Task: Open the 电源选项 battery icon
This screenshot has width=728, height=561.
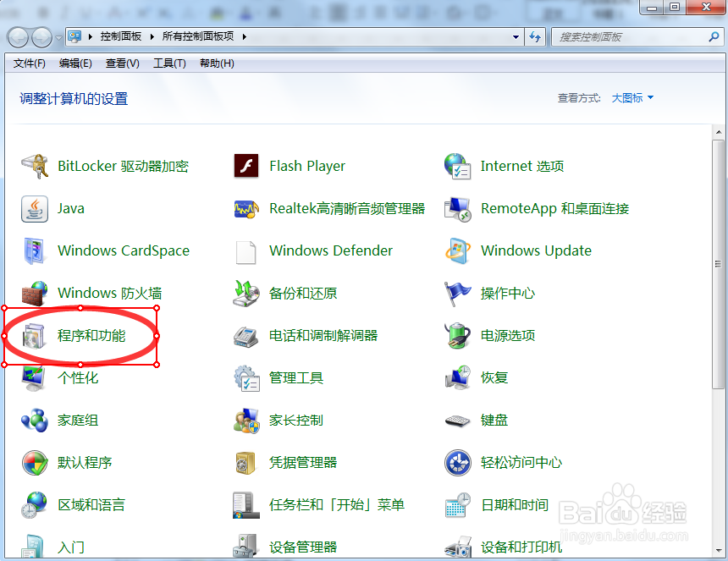Action: point(458,335)
